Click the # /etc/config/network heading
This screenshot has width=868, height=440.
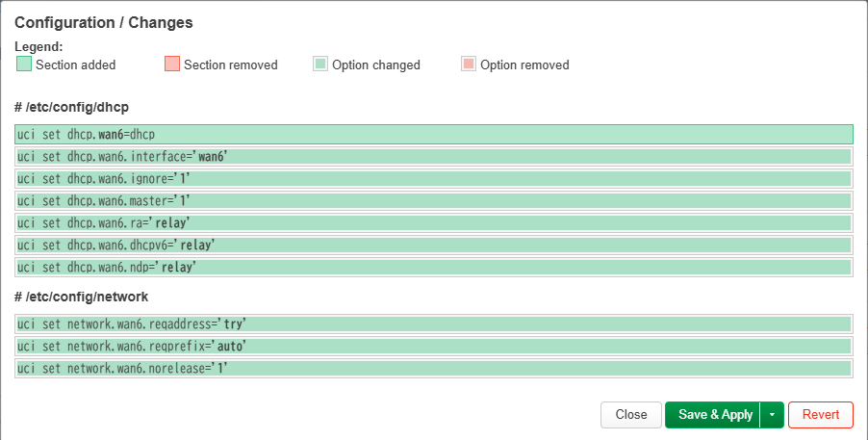(82, 297)
